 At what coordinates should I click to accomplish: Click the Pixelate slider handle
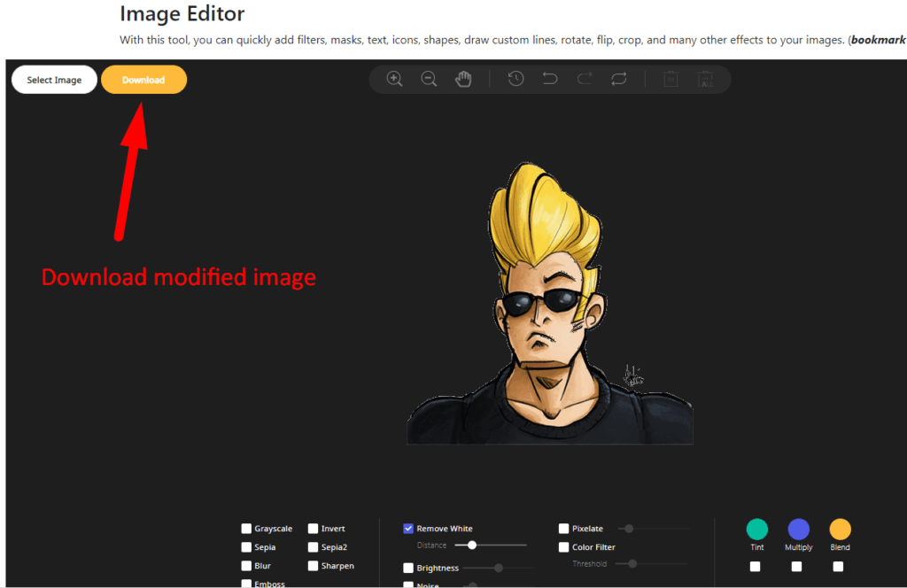(629, 529)
